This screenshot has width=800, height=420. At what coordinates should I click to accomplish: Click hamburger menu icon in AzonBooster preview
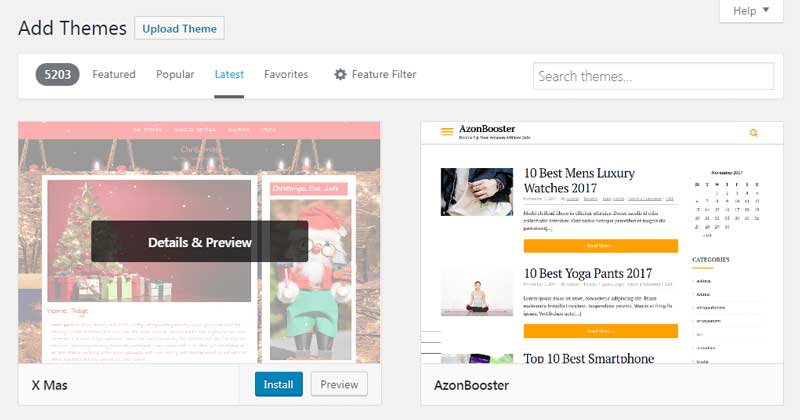click(x=445, y=133)
